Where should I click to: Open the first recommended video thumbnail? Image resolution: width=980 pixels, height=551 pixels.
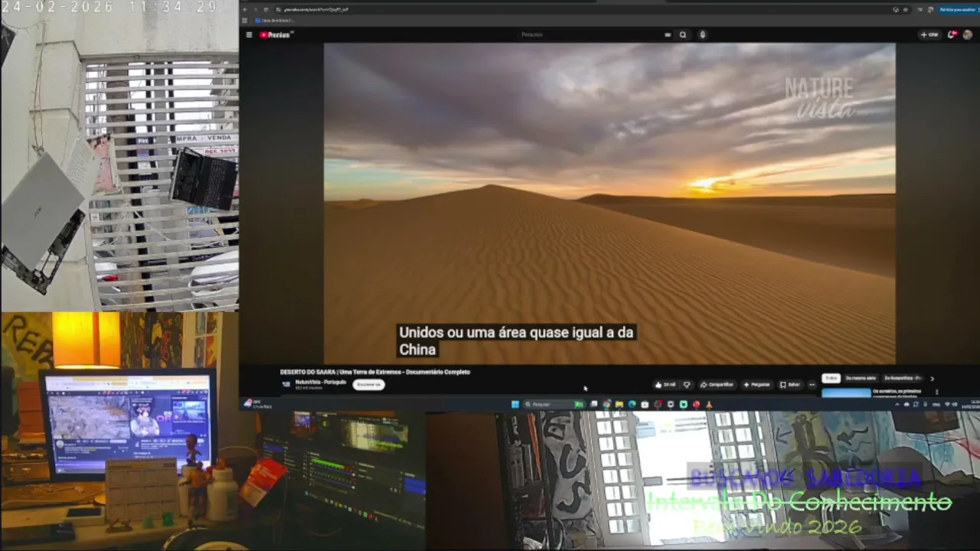pyautogui.click(x=846, y=393)
